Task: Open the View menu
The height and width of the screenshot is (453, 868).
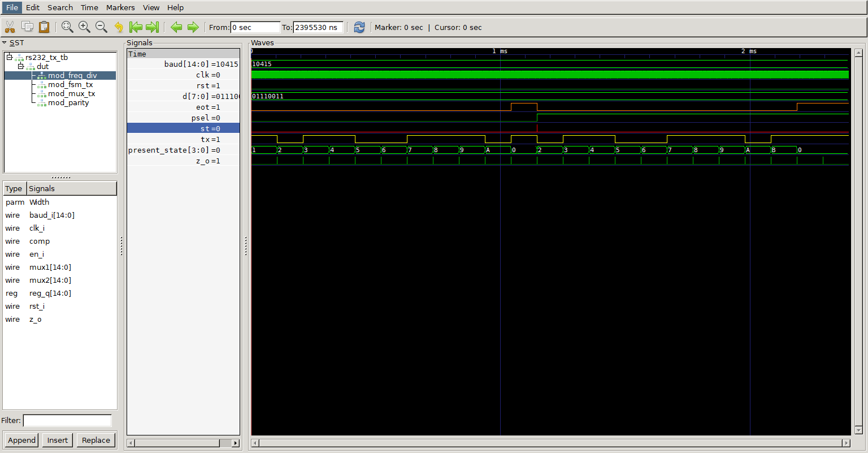Action: [x=151, y=7]
